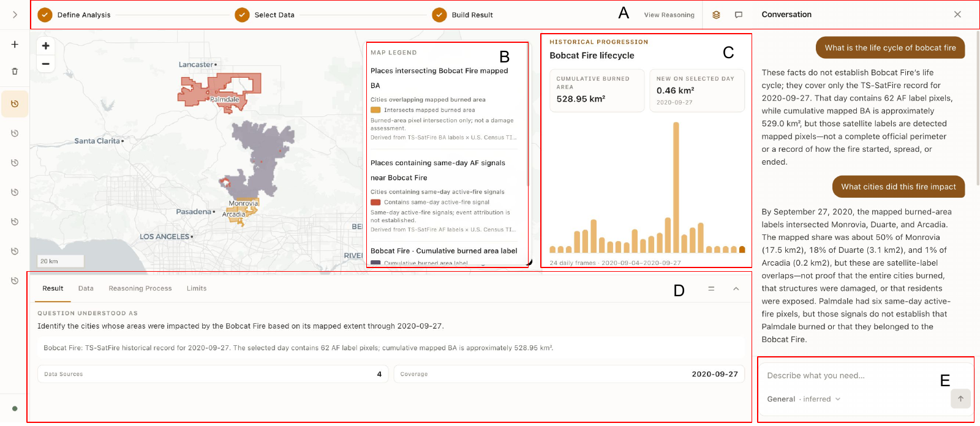Open the Data Sources 4 card
The height and width of the screenshot is (426, 980).
213,374
